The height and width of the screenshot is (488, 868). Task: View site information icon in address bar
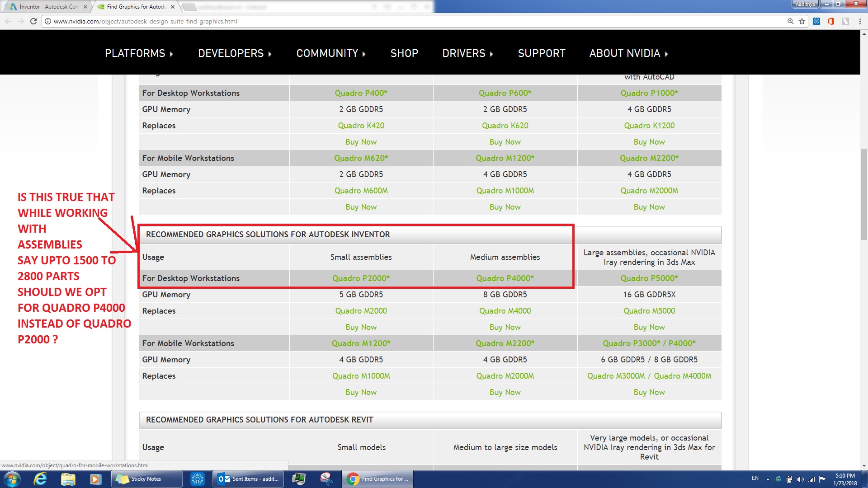[48, 21]
